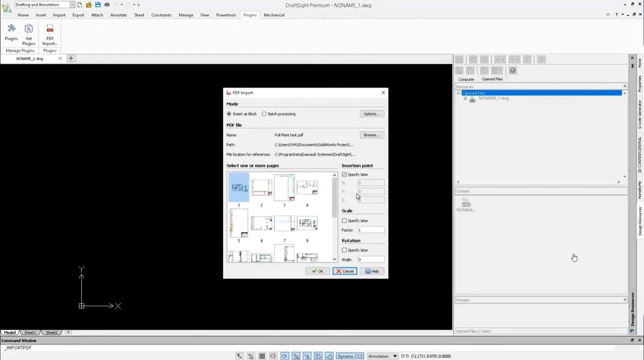Click the Scale Factor input field

(371, 230)
